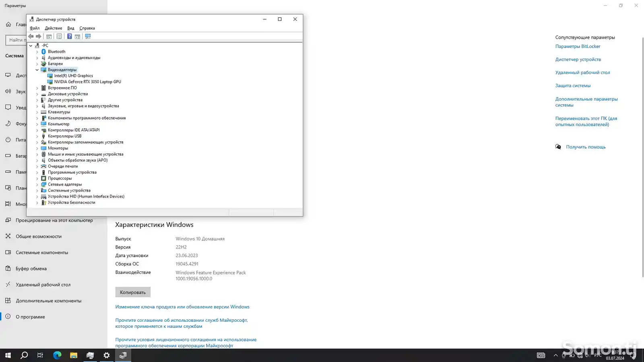Select Устройства безопасности tree row

[x=71, y=202]
